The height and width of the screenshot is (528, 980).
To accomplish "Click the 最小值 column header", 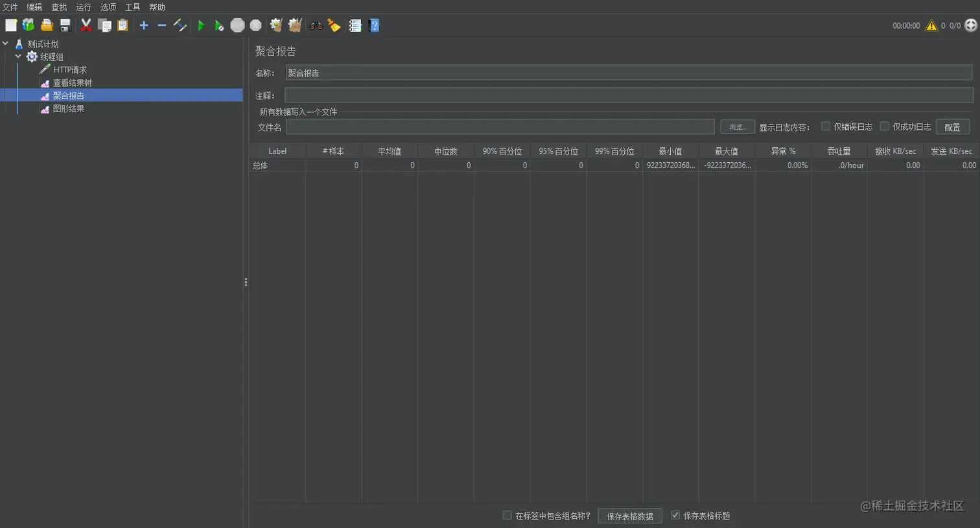I will (x=671, y=151).
